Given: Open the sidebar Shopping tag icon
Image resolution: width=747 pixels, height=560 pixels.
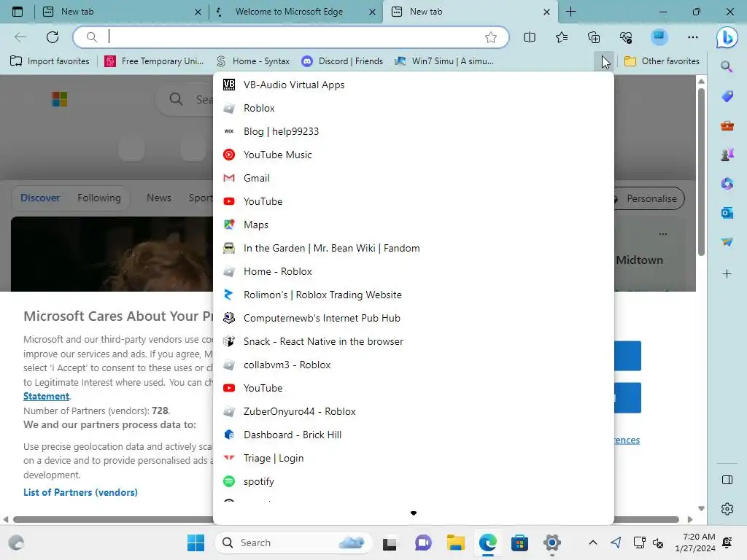Looking at the screenshot, I should [x=727, y=96].
